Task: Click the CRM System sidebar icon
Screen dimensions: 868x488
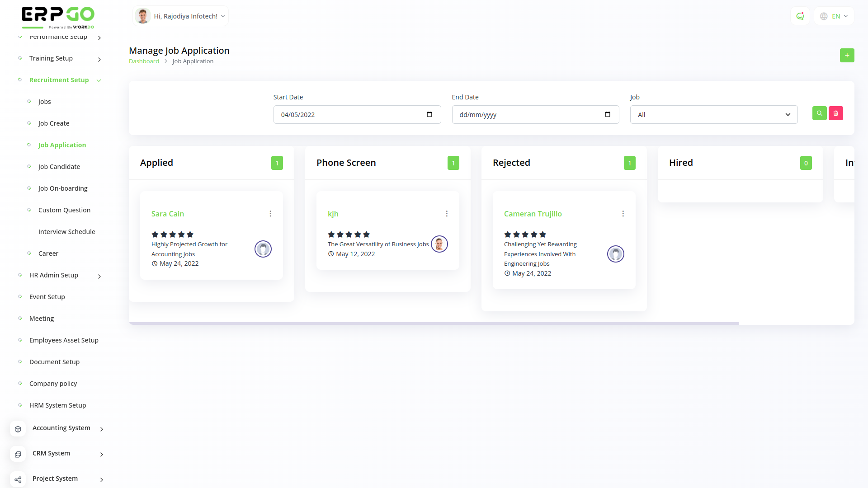Action: point(18,454)
